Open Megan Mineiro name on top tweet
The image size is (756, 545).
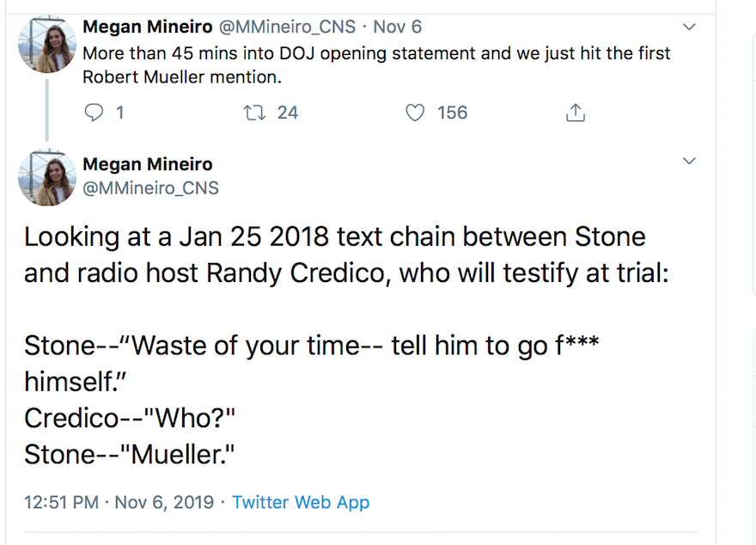(x=147, y=28)
